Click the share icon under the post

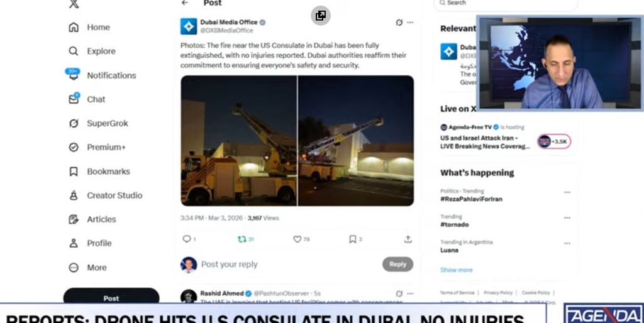click(408, 239)
